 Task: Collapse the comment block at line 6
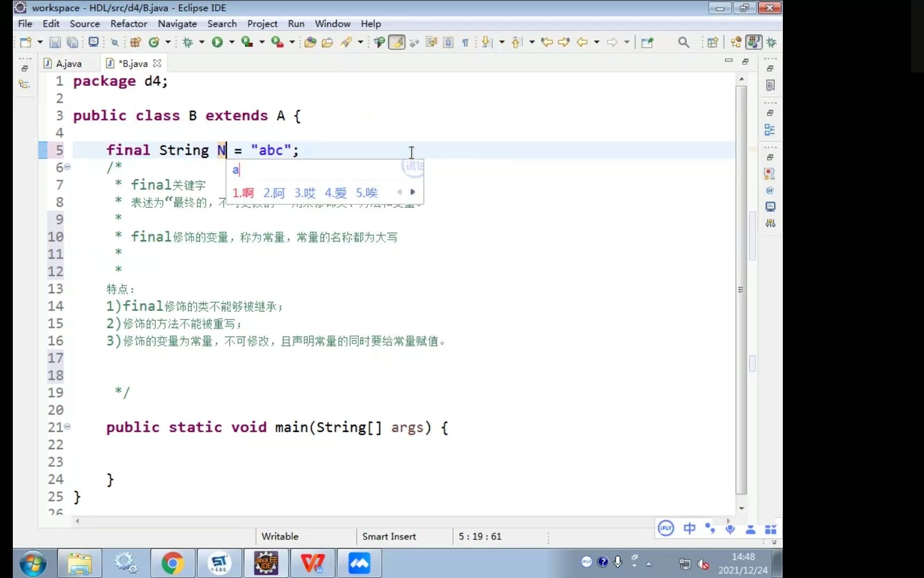(67, 167)
